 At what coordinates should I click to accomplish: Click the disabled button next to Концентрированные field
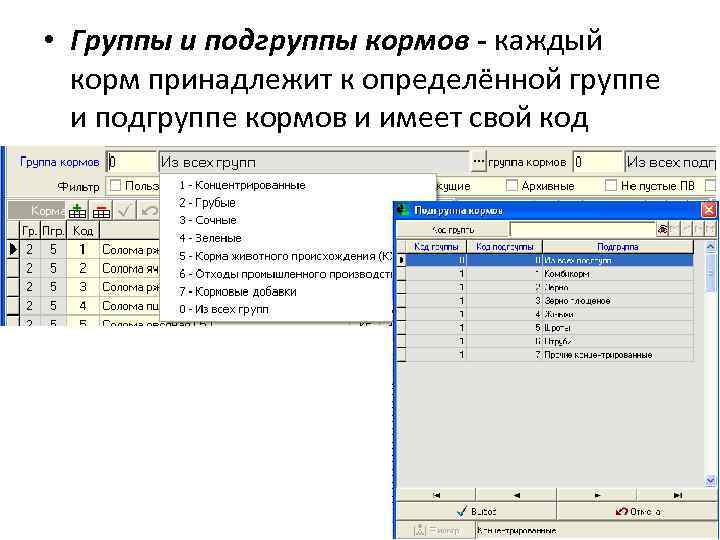tap(435, 531)
